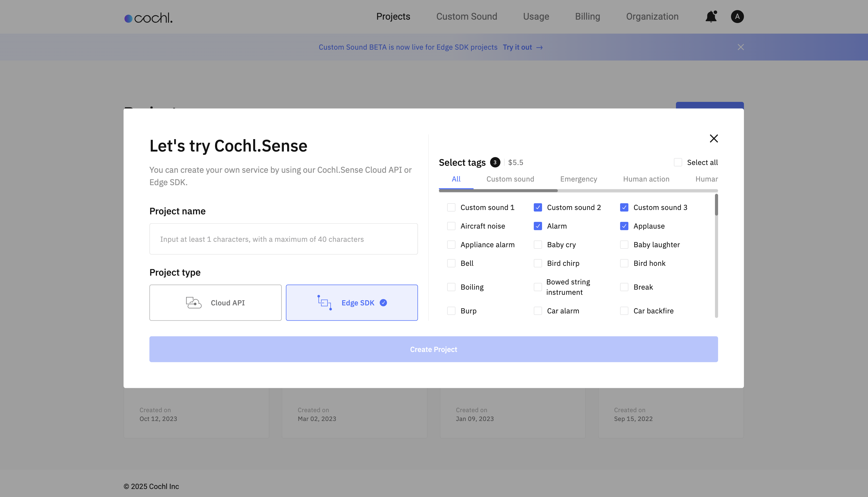Check the Boiling tag

451,287
